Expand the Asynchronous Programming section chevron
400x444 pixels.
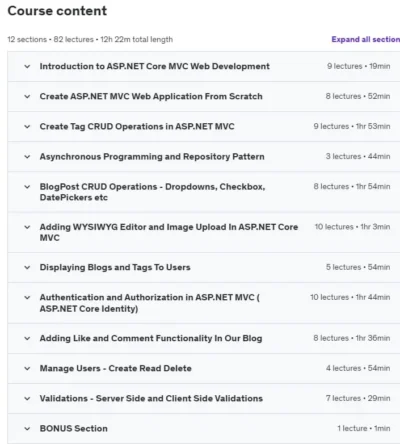click(x=27, y=157)
